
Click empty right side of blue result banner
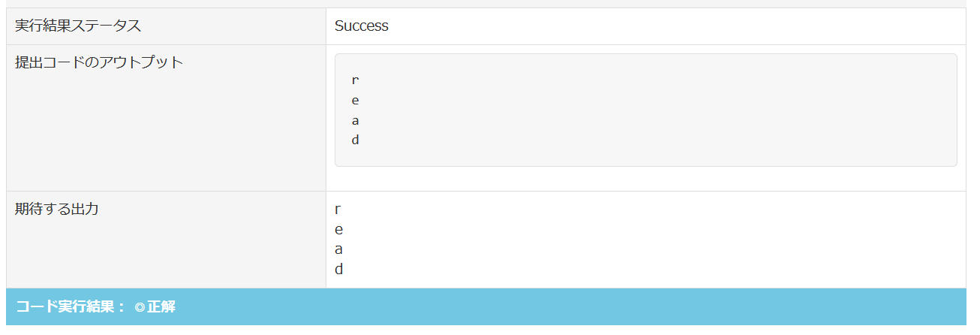(x=600, y=307)
